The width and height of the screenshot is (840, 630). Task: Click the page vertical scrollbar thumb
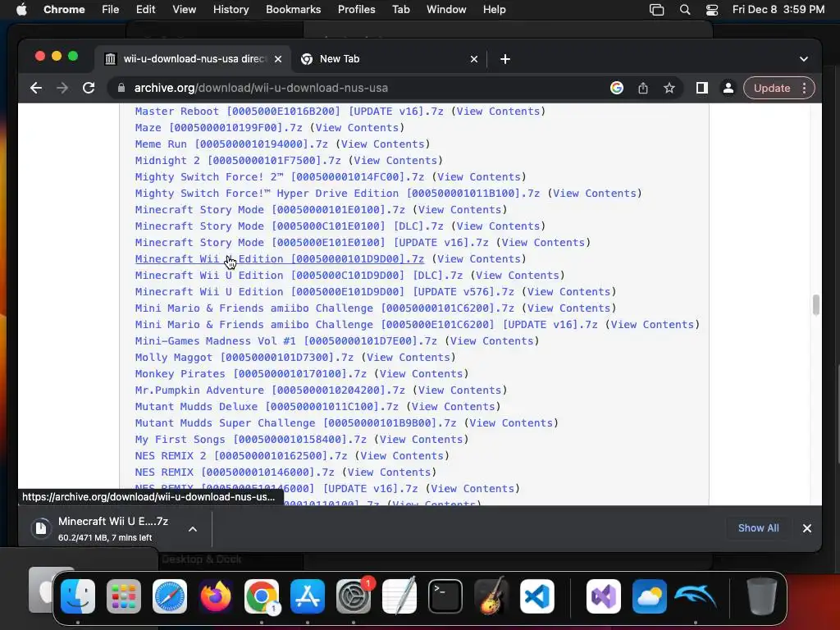click(816, 304)
